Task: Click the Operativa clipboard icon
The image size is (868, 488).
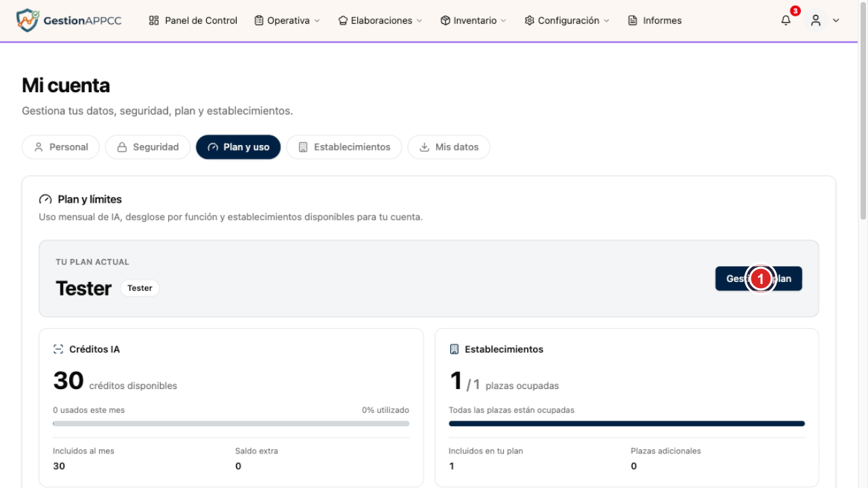Action: [x=259, y=20]
